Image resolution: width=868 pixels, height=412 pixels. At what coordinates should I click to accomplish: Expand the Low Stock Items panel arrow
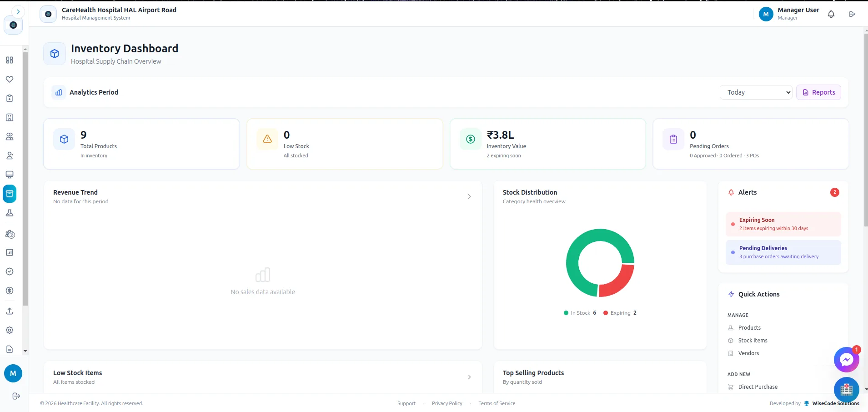coord(469,377)
